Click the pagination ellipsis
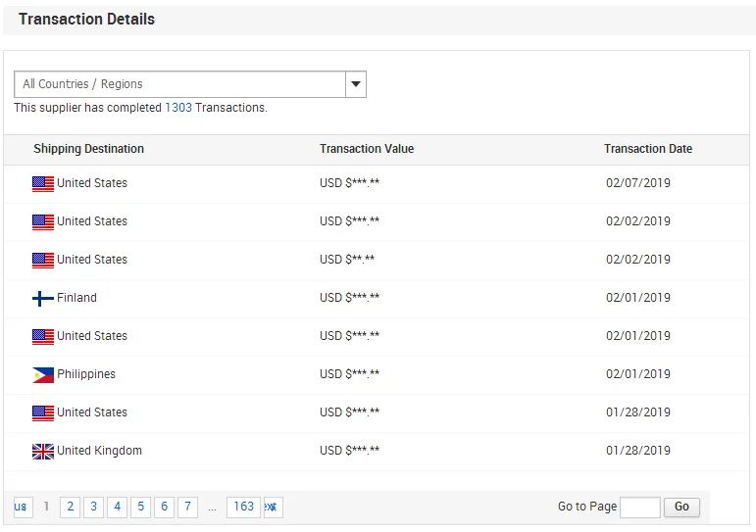This screenshot has width=756, height=532. tap(212, 508)
